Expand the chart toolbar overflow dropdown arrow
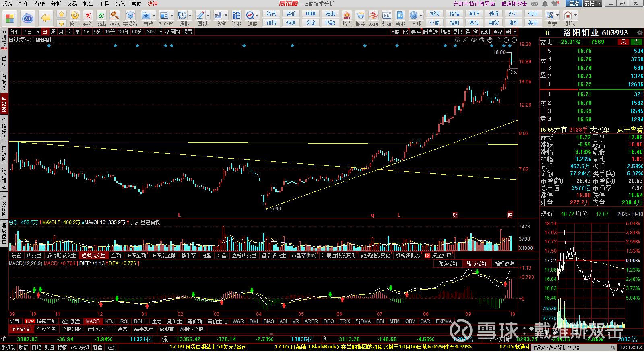 (x=515, y=32)
